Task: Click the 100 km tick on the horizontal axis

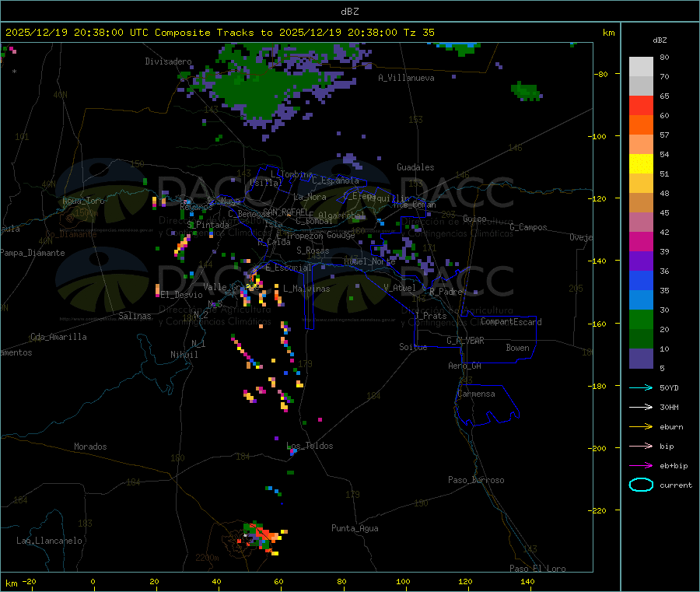Action: click(403, 582)
